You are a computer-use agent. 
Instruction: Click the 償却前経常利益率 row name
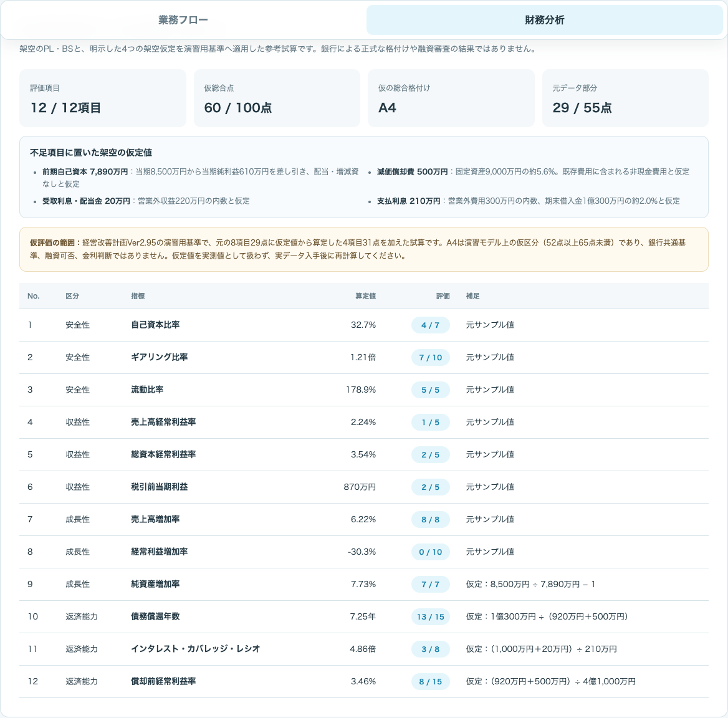(163, 681)
